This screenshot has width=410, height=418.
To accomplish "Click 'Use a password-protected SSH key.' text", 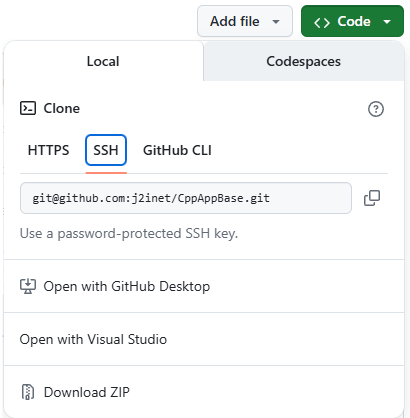I will pos(129,233).
